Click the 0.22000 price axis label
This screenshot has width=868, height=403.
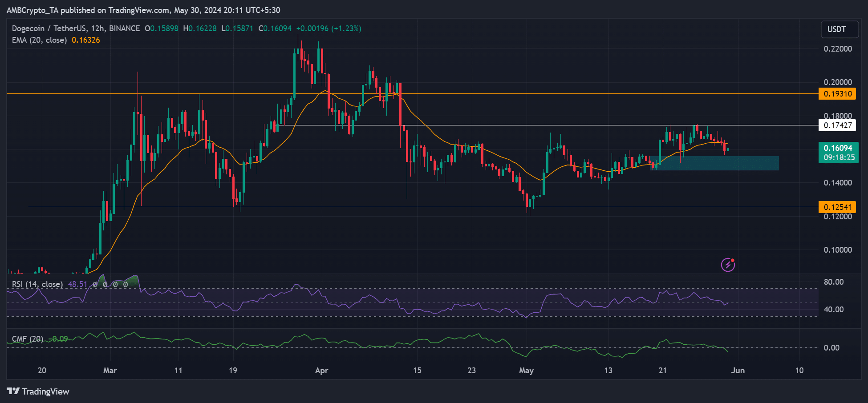pos(838,49)
